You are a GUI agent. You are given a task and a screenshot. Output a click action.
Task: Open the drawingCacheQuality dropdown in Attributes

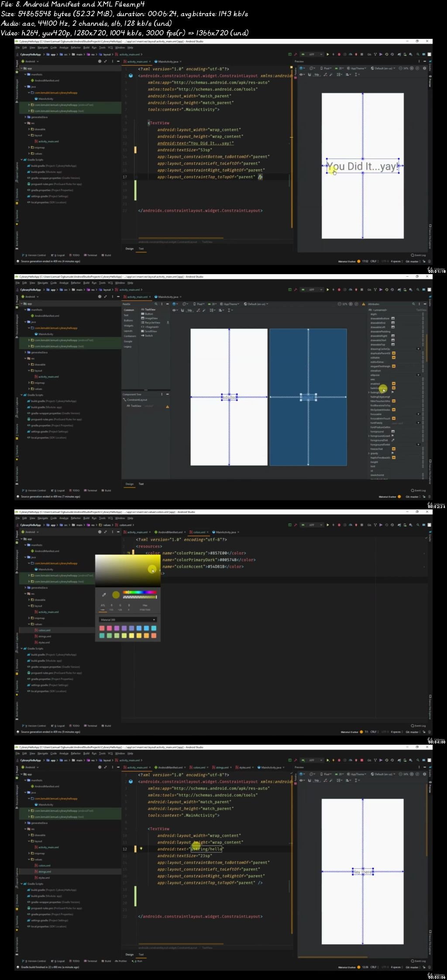click(x=419, y=349)
